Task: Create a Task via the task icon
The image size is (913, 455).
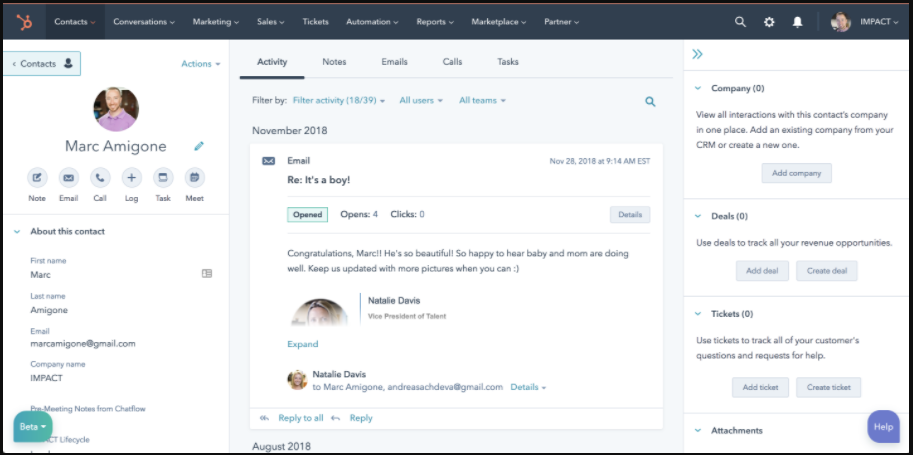Action: tap(163, 178)
